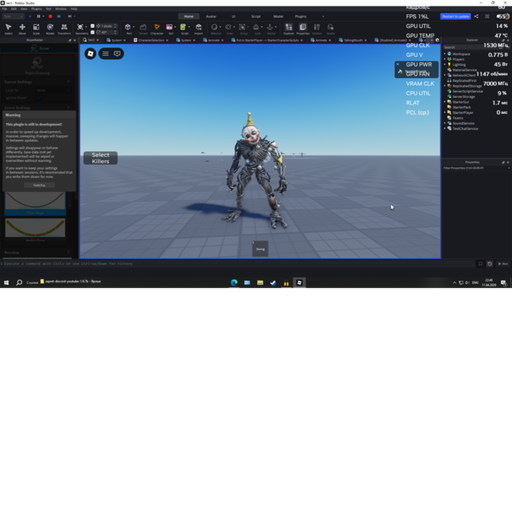
Task: Activate the Rotate tool
Action: coord(50,29)
